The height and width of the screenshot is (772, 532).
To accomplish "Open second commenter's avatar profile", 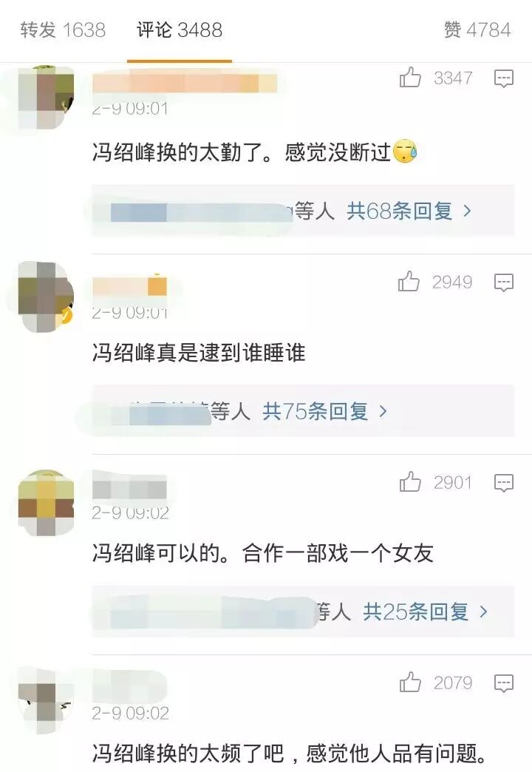I will (46, 297).
